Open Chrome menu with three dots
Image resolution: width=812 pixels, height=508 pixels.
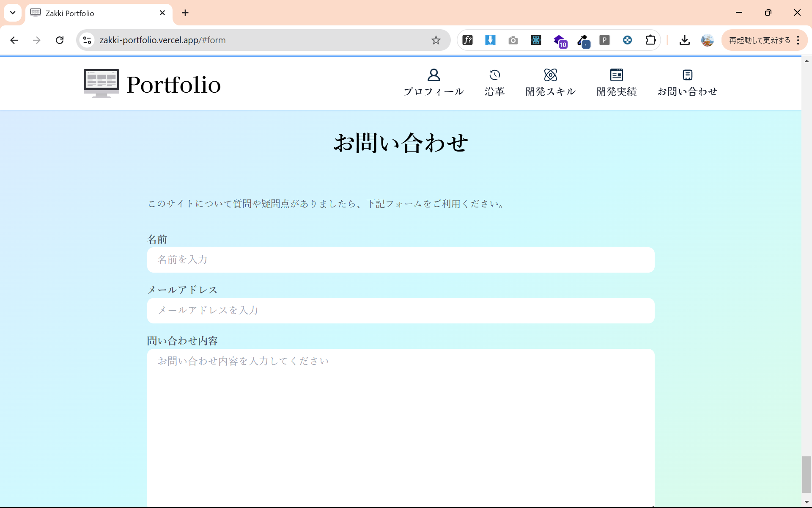(798, 40)
